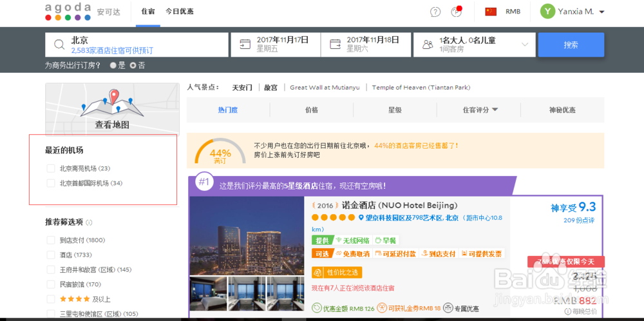This screenshot has height=321, width=644.
Task: Click the check-out calendar icon
Action: (x=335, y=44)
